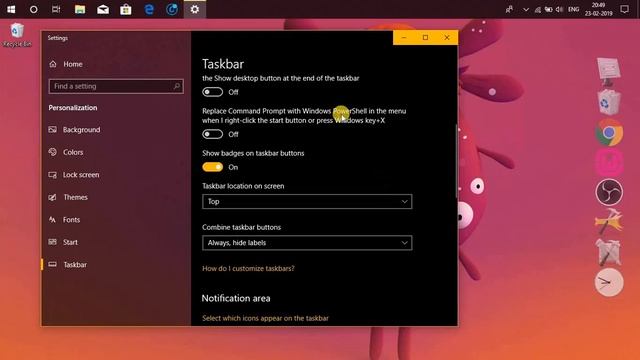Open the clock and date flyout
This screenshot has height=360, width=640.
coord(598,9)
